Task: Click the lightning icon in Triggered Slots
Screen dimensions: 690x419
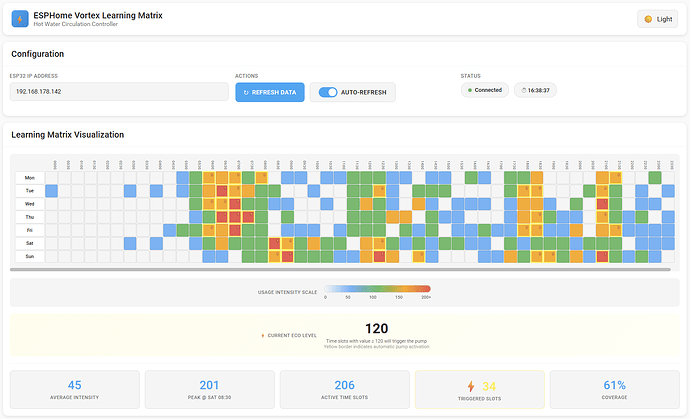Action: click(x=470, y=386)
